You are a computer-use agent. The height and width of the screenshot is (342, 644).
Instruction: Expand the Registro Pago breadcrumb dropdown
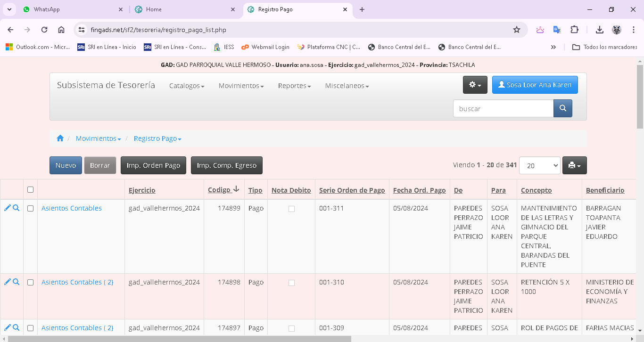click(157, 138)
